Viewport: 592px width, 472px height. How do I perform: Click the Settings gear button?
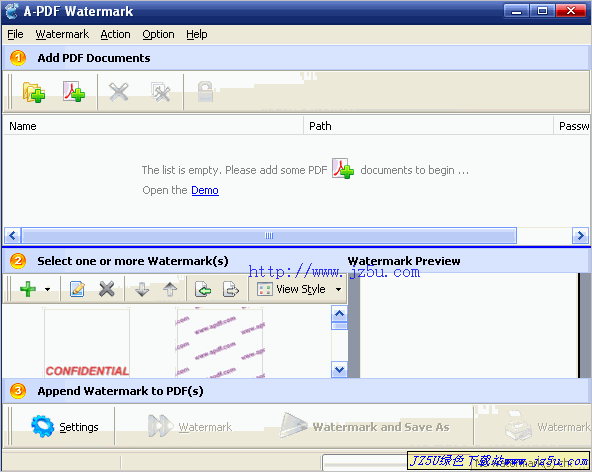coord(65,427)
